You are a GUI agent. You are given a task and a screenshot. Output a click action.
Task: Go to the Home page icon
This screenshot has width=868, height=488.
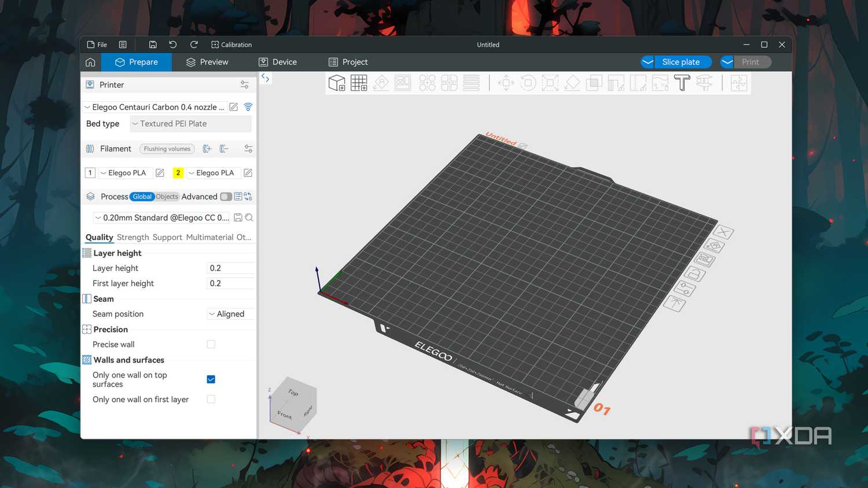[x=90, y=62]
